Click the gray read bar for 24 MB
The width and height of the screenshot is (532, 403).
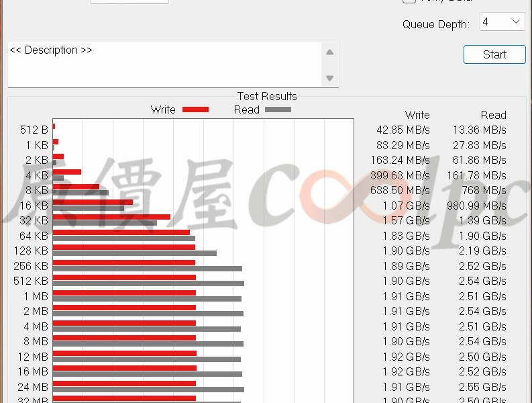click(148, 390)
